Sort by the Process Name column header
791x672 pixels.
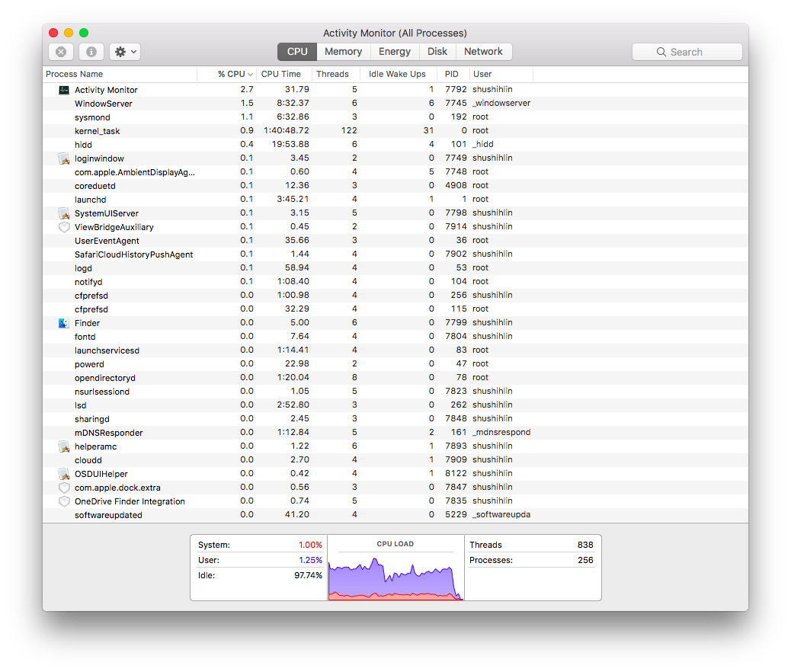[120, 74]
